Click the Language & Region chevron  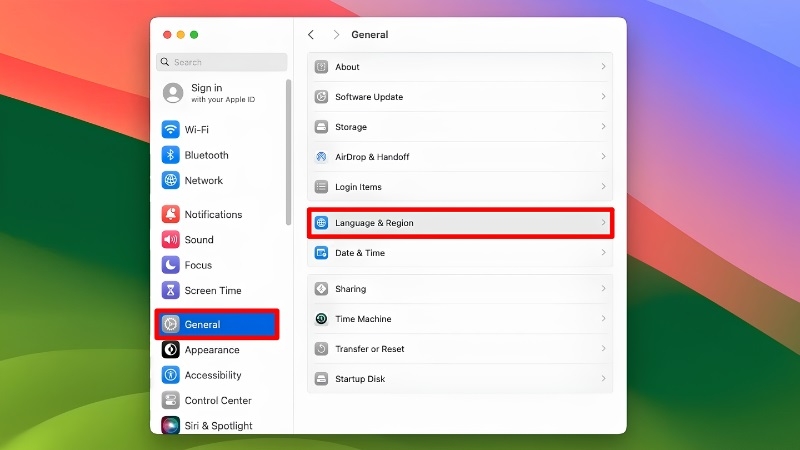[603, 222]
